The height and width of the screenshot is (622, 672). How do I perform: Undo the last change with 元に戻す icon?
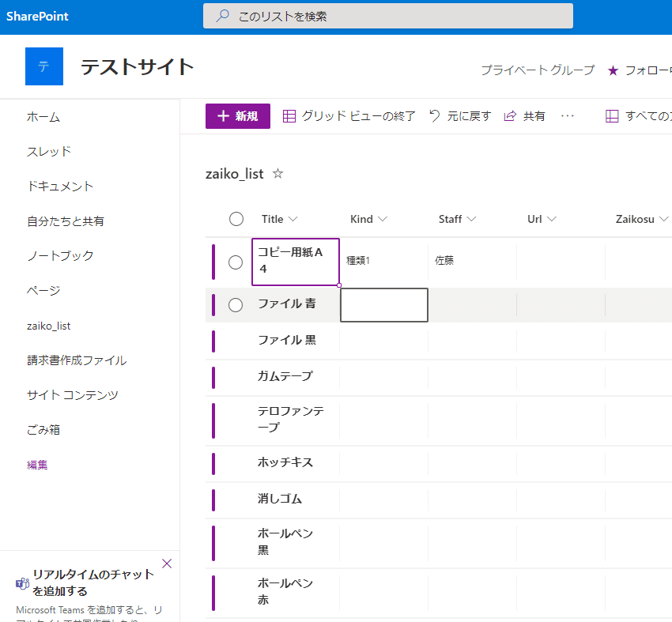(x=433, y=115)
